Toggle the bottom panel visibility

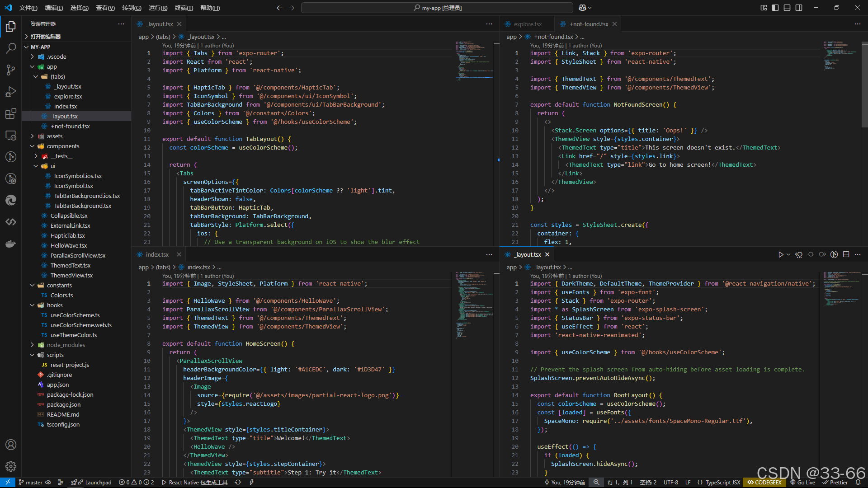(x=787, y=8)
